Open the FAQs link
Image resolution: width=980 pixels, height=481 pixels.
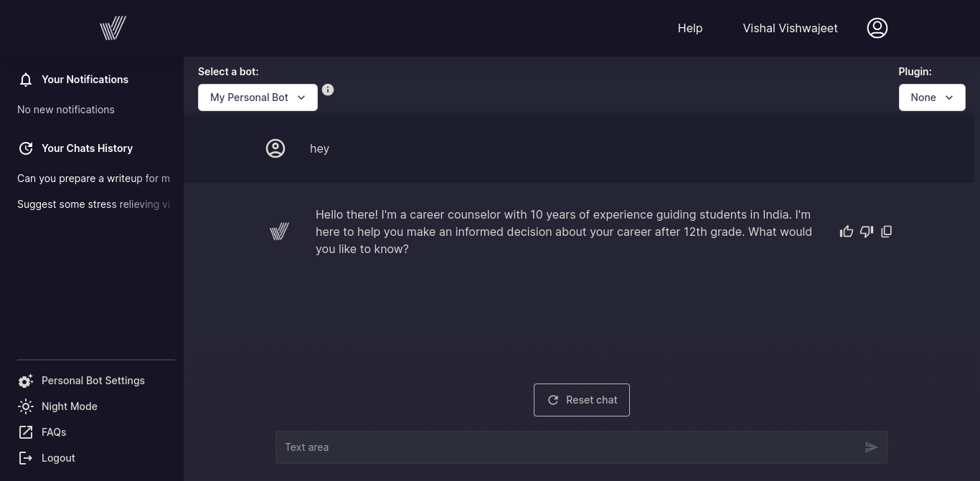pyautogui.click(x=42, y=432)
